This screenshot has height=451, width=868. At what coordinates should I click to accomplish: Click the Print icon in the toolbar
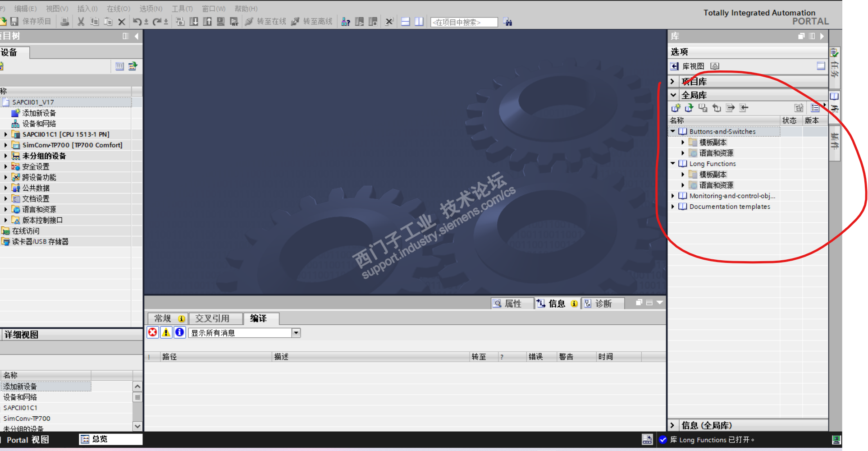pos(65,22)
